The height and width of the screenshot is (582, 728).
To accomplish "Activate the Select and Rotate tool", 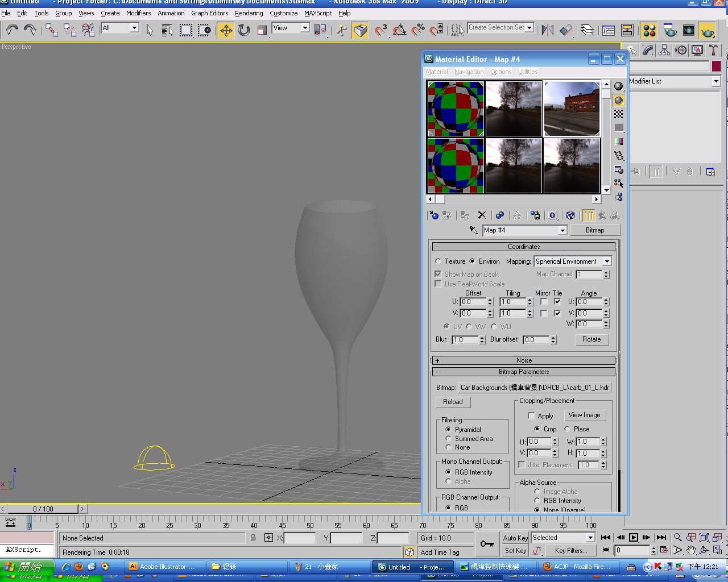I will pos(244,30).
